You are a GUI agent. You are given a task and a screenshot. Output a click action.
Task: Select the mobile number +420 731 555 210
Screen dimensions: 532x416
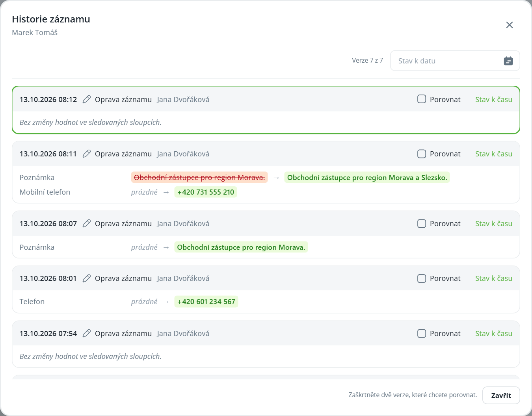tap(206, 192)
